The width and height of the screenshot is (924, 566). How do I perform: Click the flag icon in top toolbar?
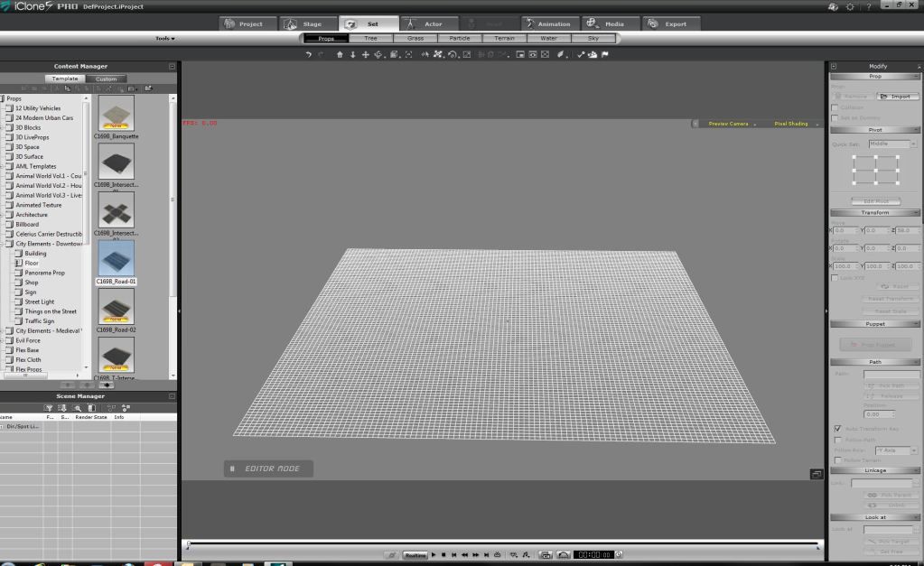(x=604, y=55)
